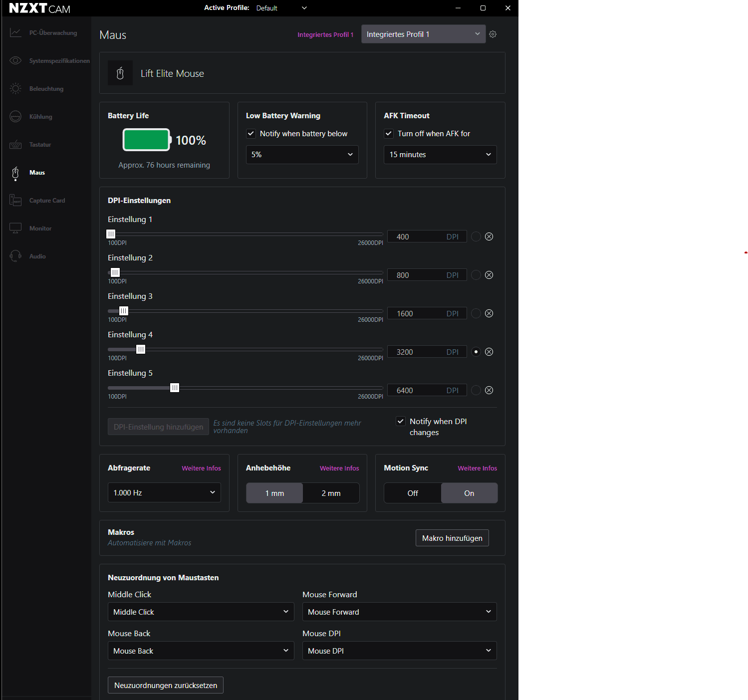Click the 3200 DPI input field

click(427, 352)
